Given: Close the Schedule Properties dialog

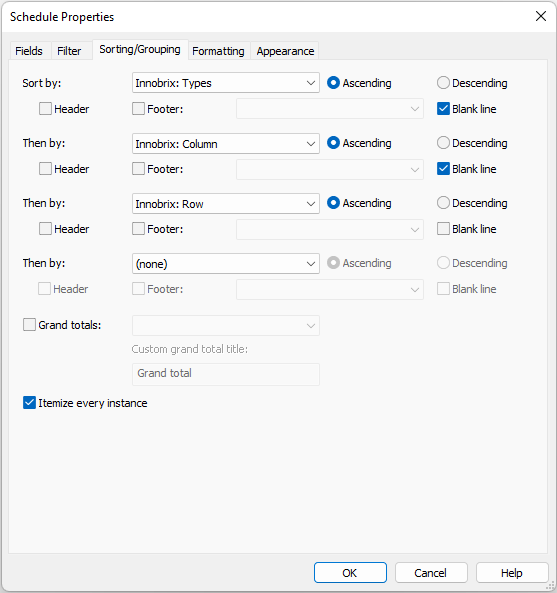Looking at the screenshot, I should pos(541,16).
